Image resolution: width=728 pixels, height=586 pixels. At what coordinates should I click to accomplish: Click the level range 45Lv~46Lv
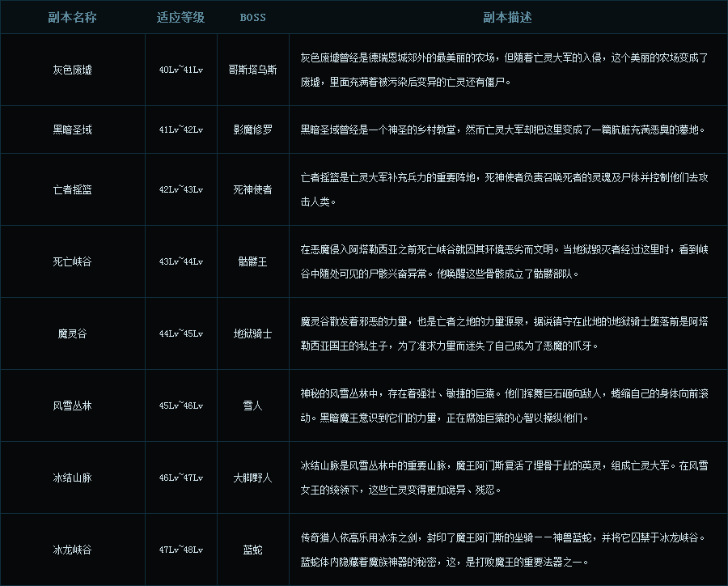click(x=180, y=406)
